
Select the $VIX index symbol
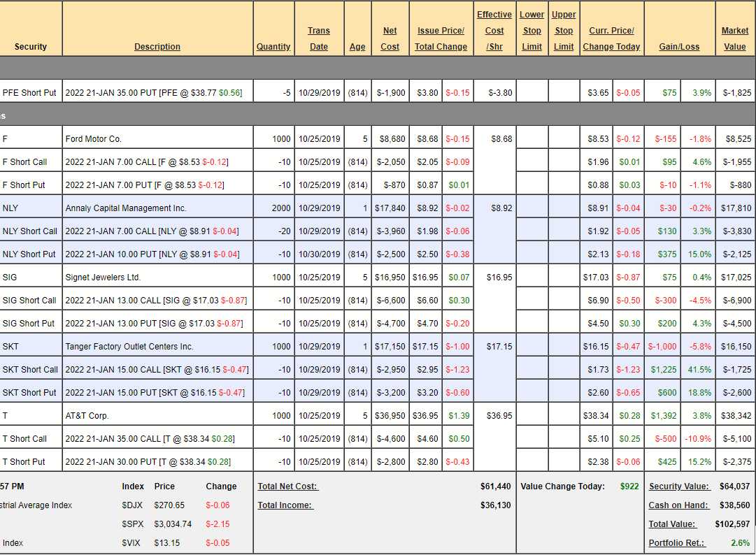[131, 543]
